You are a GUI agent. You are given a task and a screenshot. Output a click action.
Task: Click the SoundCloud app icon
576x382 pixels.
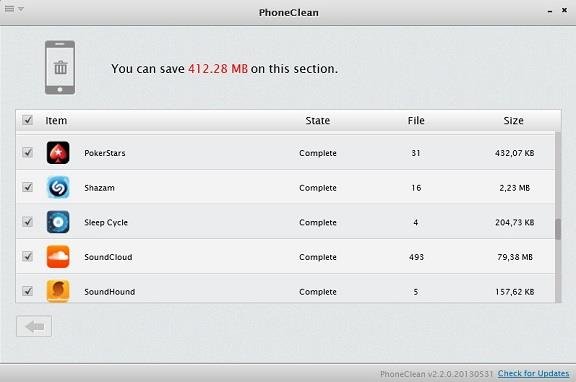click(58, 256)
